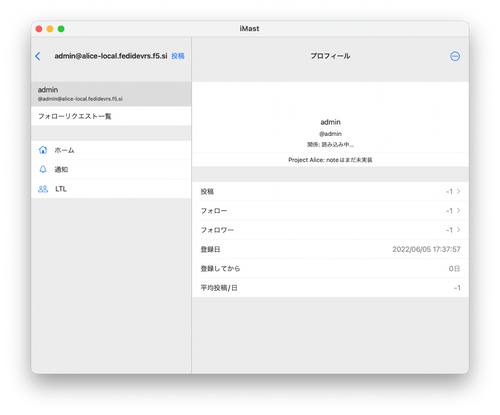Click the 登録日 registration date row

coord(330,249)
